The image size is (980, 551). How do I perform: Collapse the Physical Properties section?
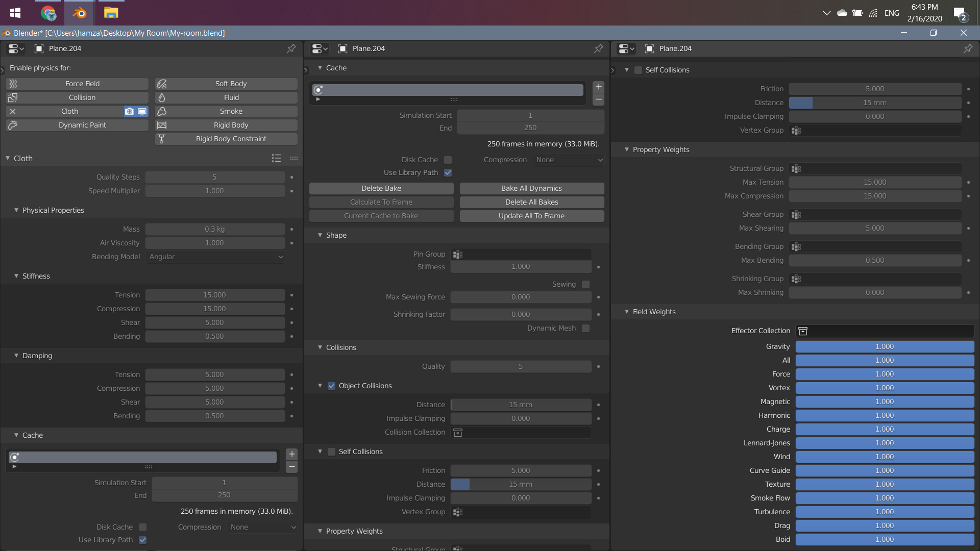(x=16, y=210)
